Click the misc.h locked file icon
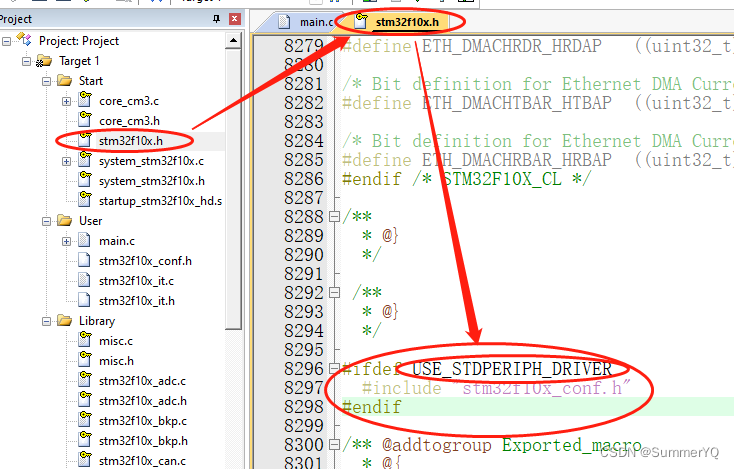This screenshot has width=734, height=469. coord(85,359)
